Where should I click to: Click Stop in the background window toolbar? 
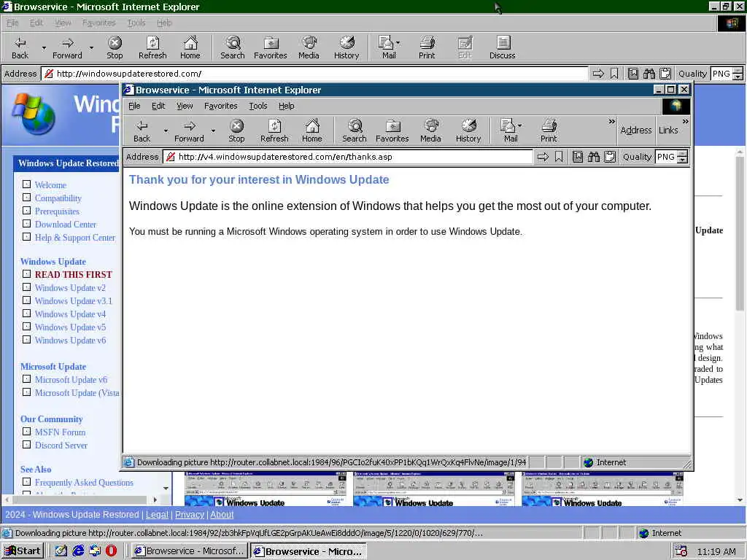point(115,48)
